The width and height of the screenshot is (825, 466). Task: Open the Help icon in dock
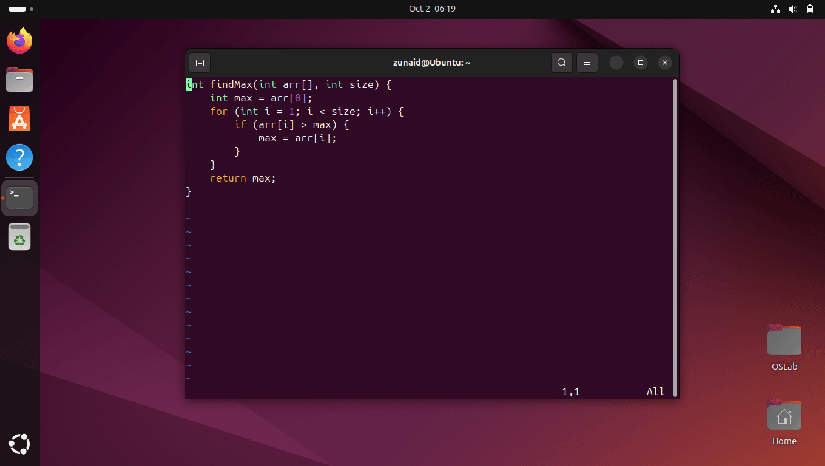[19, 157]
